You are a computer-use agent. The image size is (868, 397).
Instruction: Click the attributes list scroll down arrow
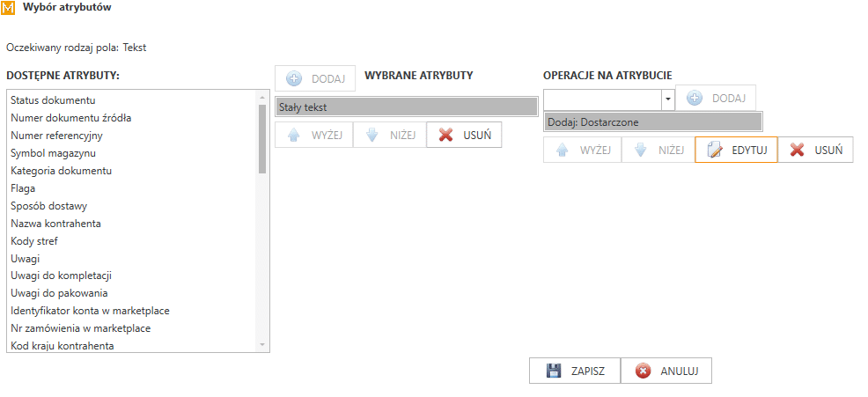coord(262,346)
